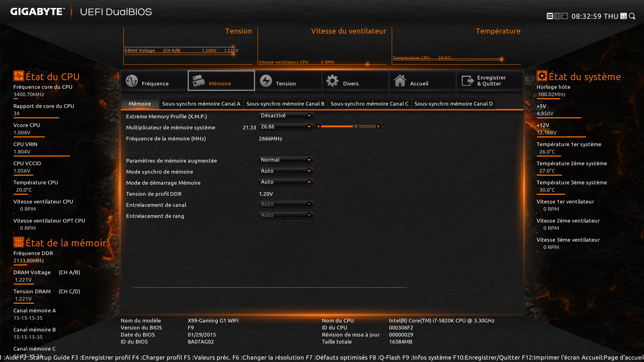Screen dimensions: 644x362
Task: Click the Fréquence DDR 2133.80MHz reading
Action: point(29,261)
